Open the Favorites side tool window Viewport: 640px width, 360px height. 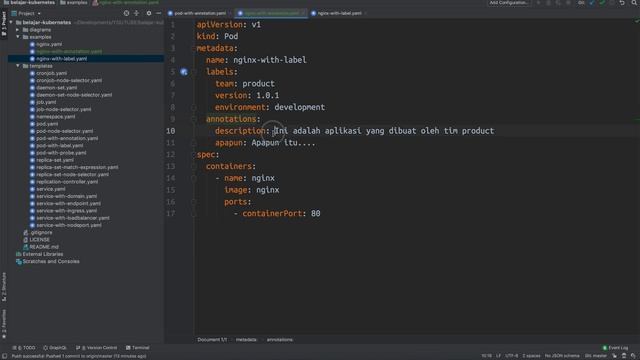(x=4, y=324)
